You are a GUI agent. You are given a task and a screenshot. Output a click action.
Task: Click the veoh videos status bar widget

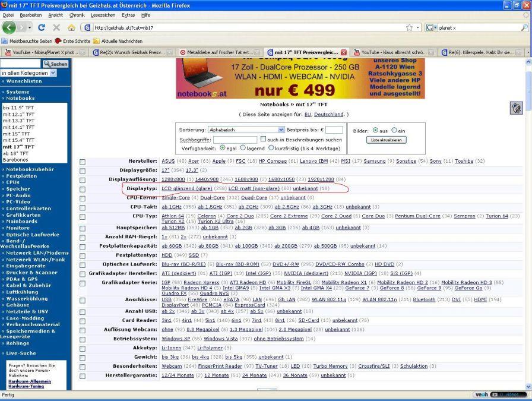pos(499,394)
